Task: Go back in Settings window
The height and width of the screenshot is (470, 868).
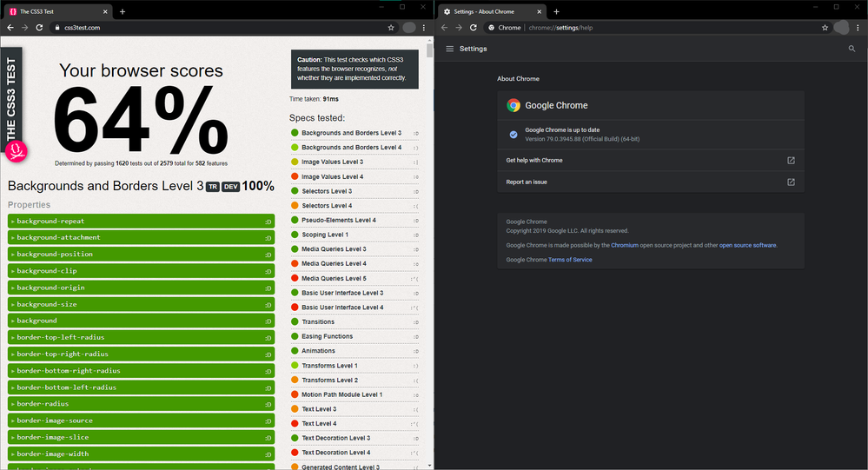Action: coord(444,27)
